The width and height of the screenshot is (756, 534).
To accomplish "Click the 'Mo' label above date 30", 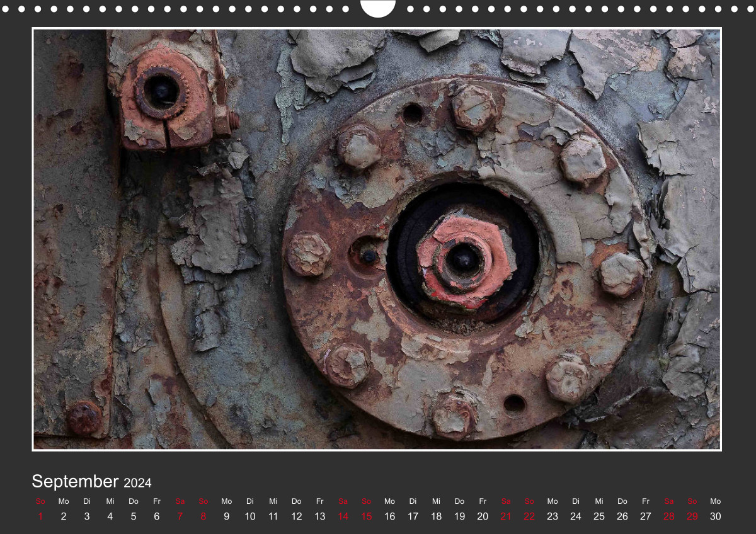I will click(x=716, y=501).
